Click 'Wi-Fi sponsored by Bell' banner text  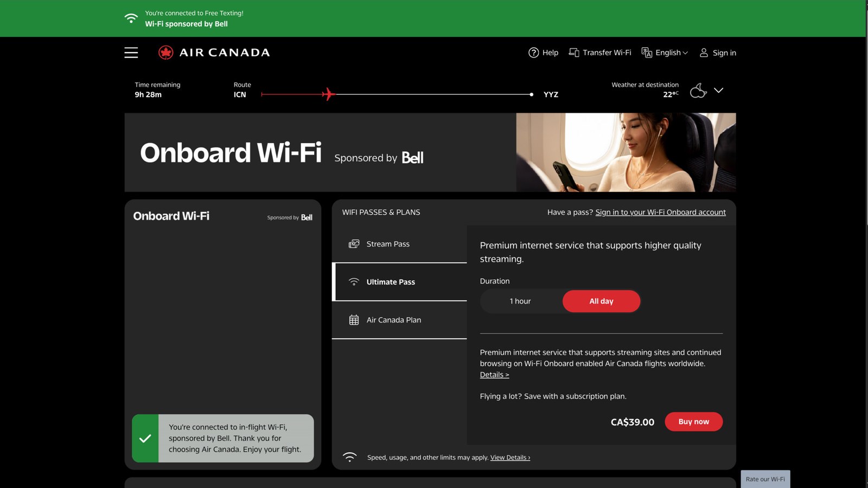pyautogui.click(x=186, y=24)
